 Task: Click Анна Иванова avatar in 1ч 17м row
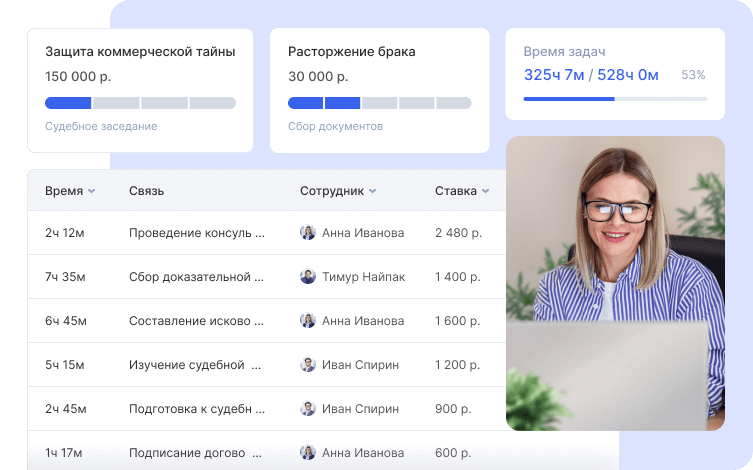pos(308,453)
